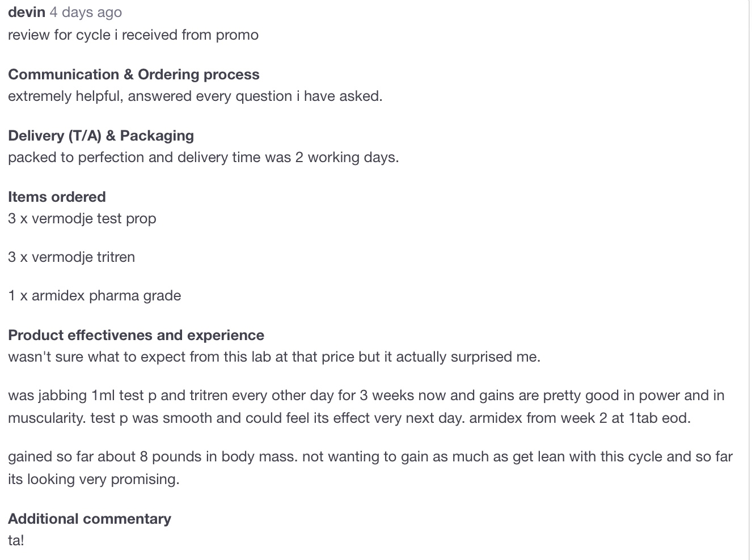The image size is (752, 560).
Task: Select the 3 x vermodje tritren line
Action: point(71,257)
